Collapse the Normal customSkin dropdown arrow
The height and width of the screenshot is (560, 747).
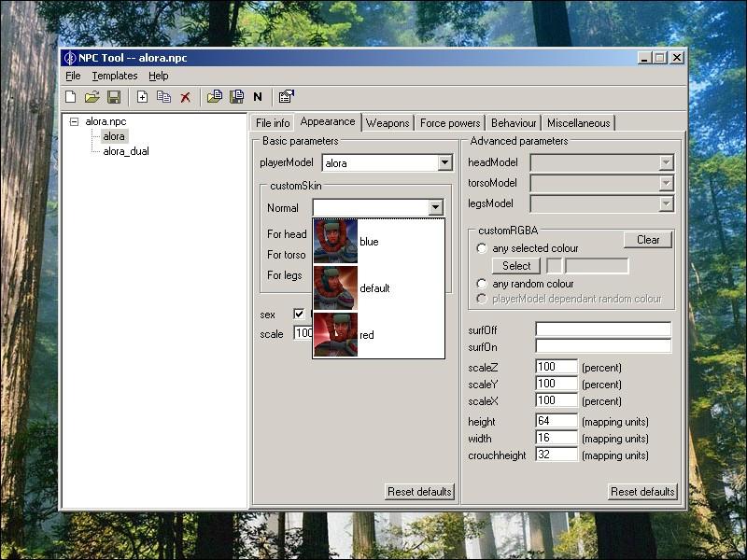point(435,208)
